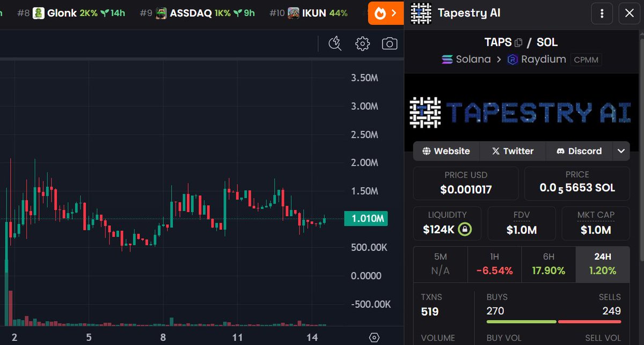The width and height of the screenshot is (644, 345).
Task: Select the 5M timeframe tab
Action: (440, 265)
